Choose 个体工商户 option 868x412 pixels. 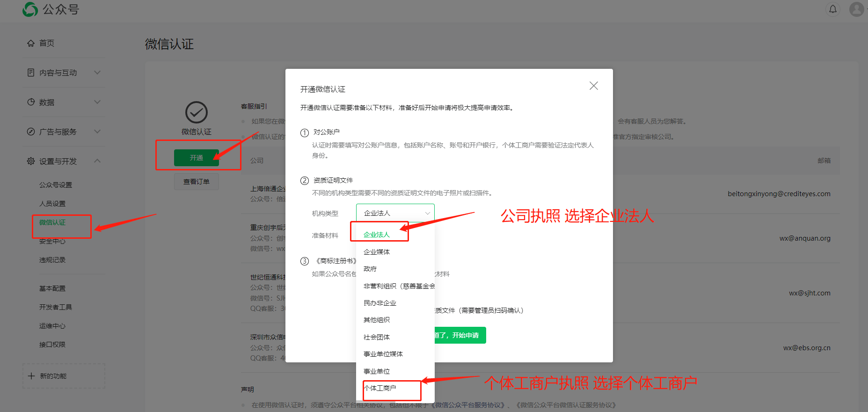395,388
